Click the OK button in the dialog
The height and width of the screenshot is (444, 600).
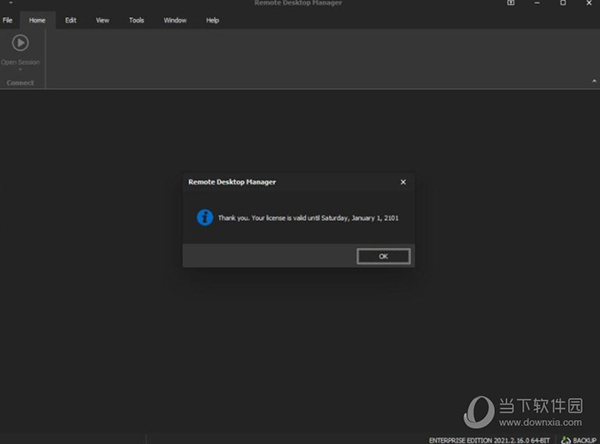pyautogui.click(x=383, y=256)
